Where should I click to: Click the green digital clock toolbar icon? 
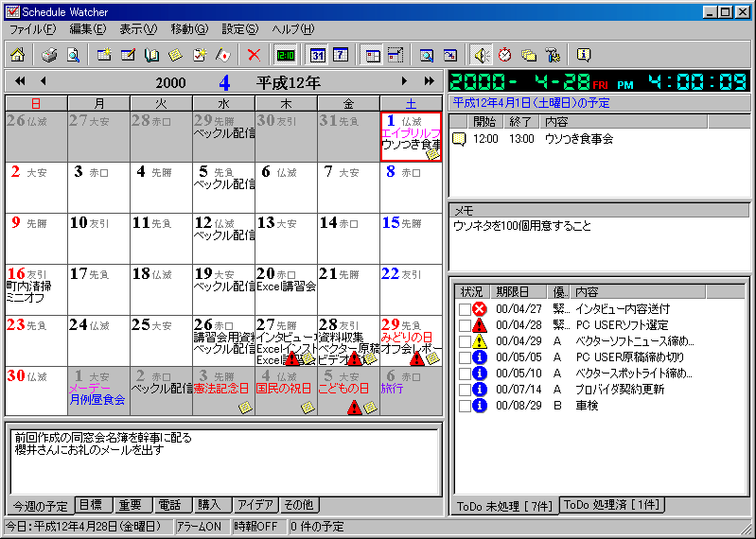285,55
